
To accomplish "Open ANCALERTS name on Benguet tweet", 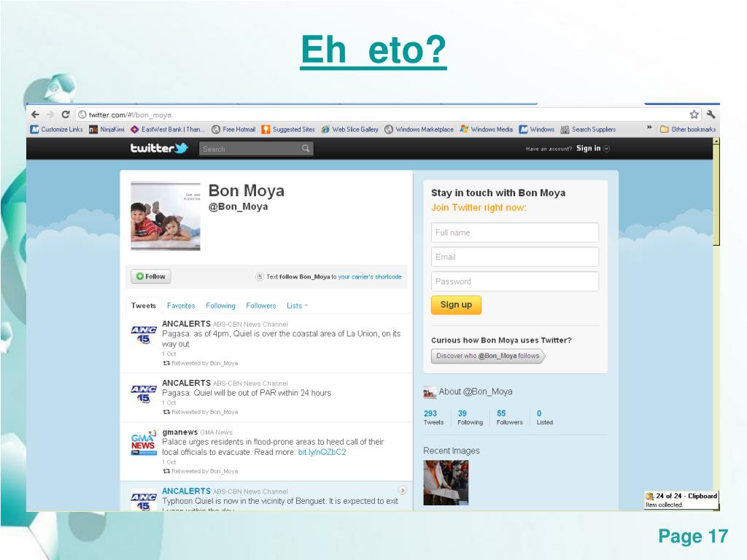I will 186,491.
